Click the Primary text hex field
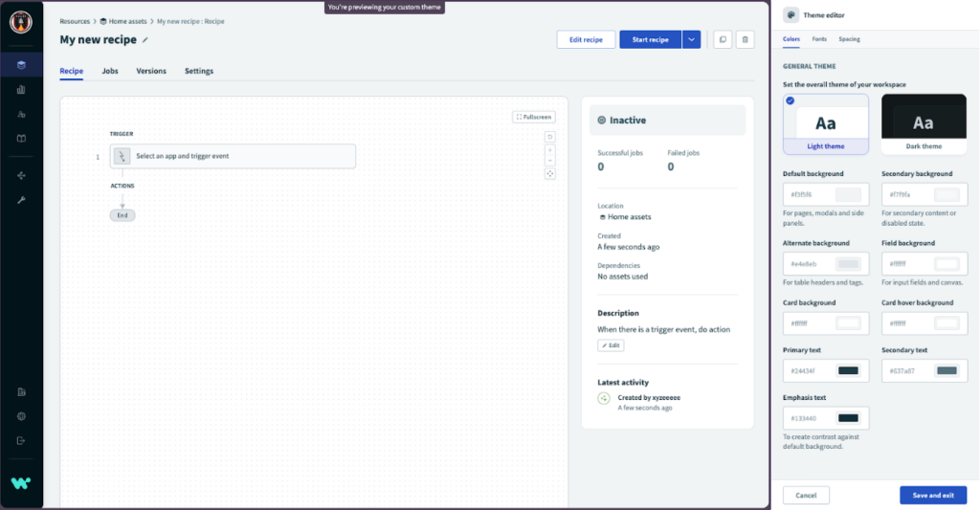980x510 pixels. (x=826, y=370)
